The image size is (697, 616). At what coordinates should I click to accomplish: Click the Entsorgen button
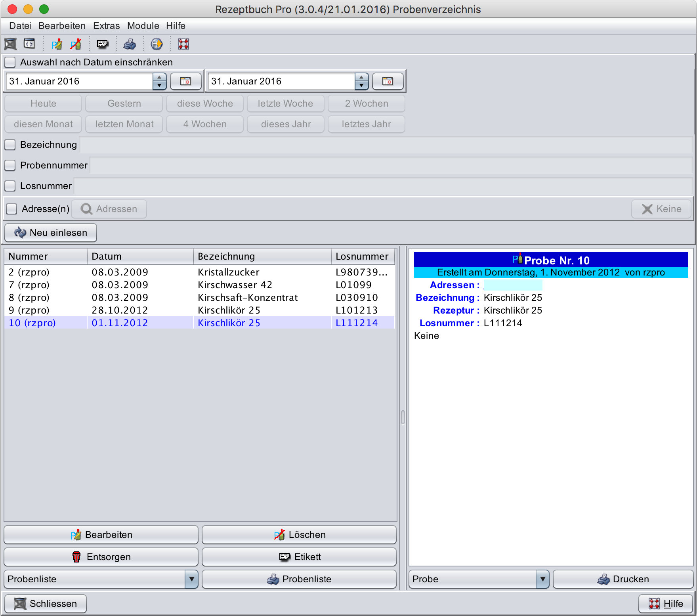pos(101,557)
